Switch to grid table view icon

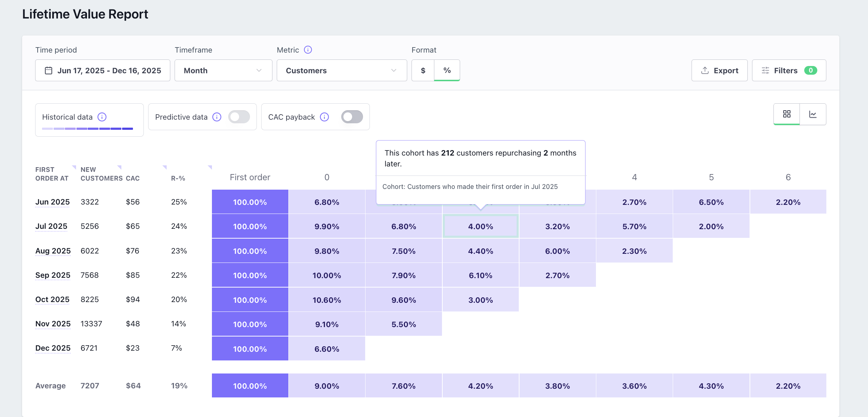click(x=786, y=114)
